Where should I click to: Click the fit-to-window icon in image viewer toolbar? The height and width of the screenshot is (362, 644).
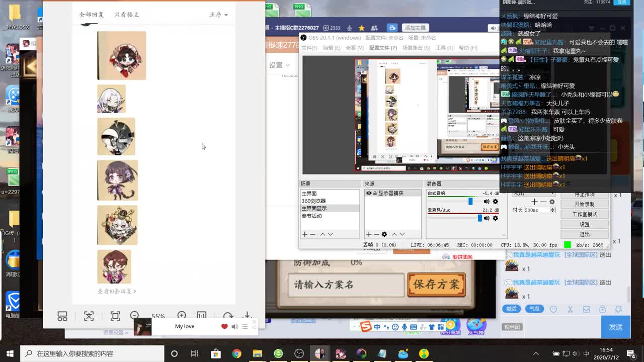(x=89, y=316)
